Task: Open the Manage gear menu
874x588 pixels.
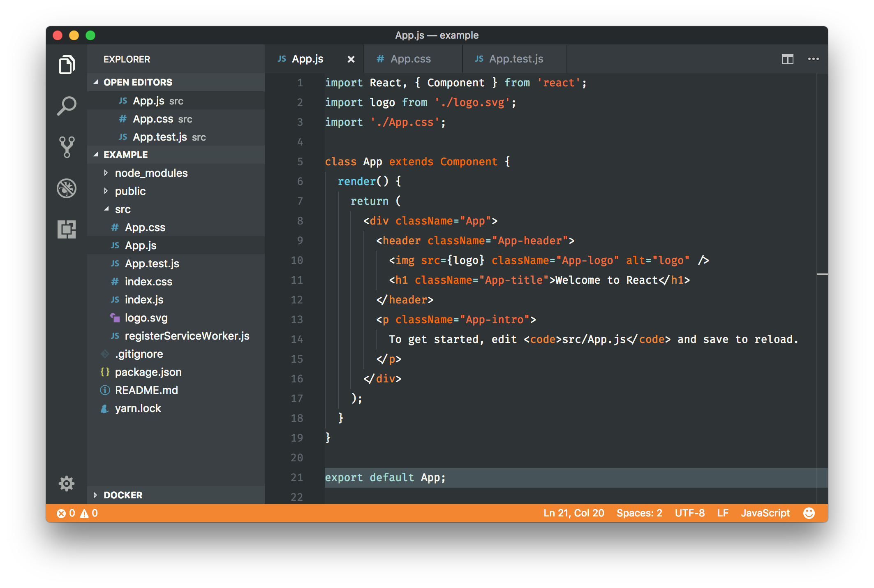Action: [x=67, y=484]
